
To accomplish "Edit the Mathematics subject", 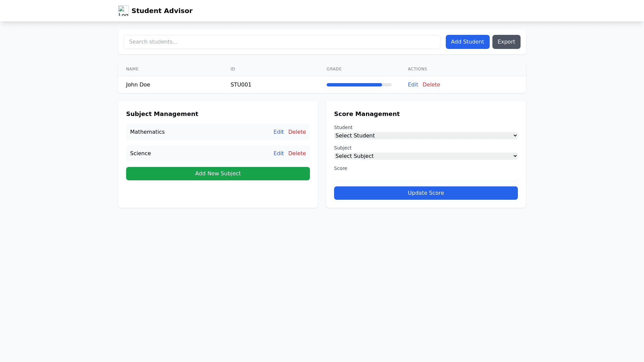I will point(278,132).
